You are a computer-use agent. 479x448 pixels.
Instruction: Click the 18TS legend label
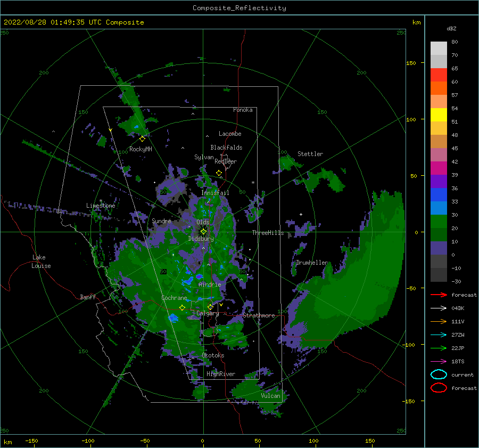coord(458,362)
